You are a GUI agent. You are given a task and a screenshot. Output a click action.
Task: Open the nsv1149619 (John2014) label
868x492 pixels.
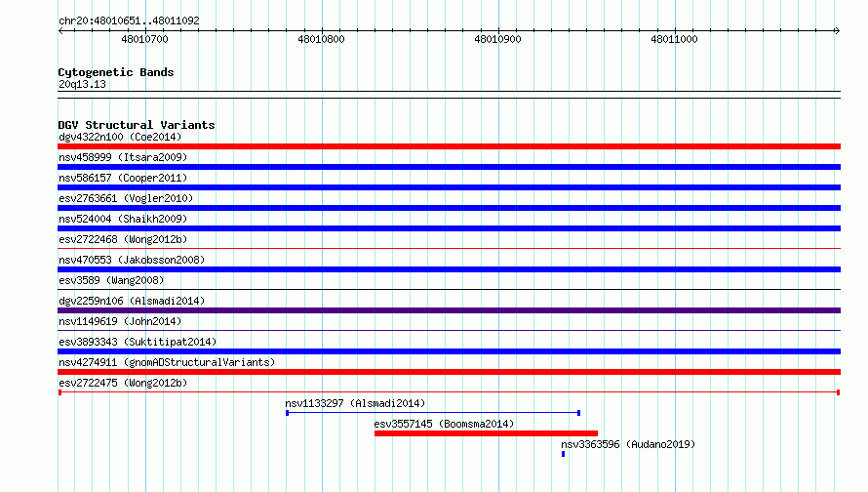click(120, 321)
